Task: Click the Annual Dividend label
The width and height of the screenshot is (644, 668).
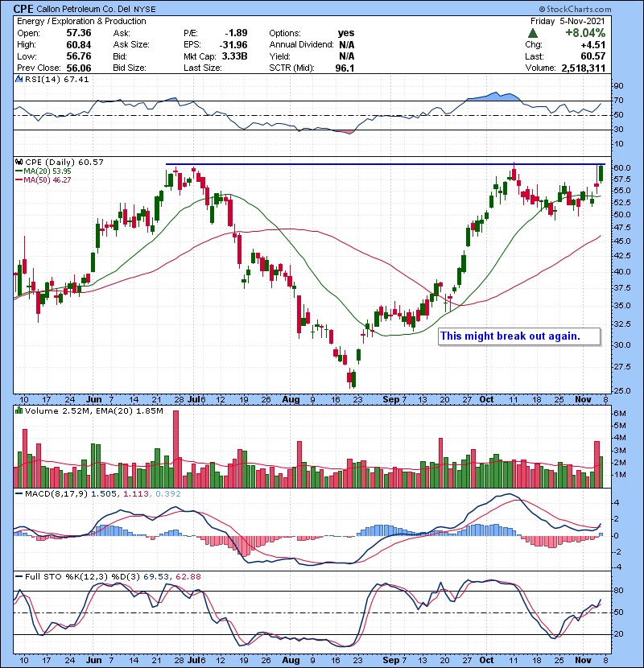Action: 301,45
